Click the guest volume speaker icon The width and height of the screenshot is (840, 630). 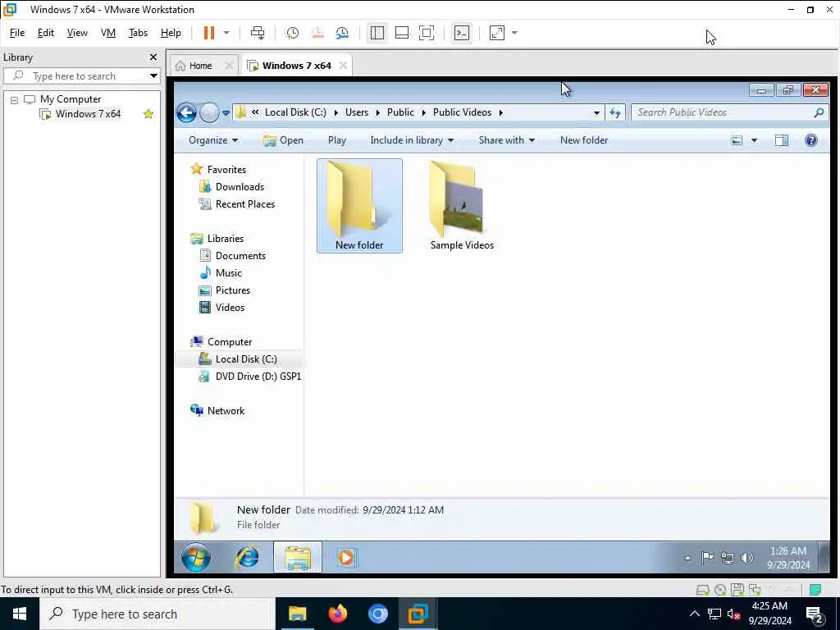746,558
